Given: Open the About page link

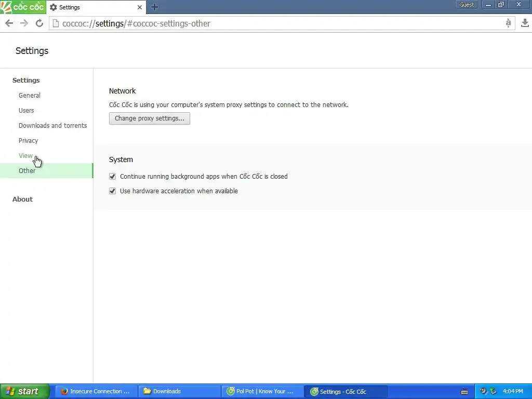Looking at the screenshot, I should tap(22, 199).
